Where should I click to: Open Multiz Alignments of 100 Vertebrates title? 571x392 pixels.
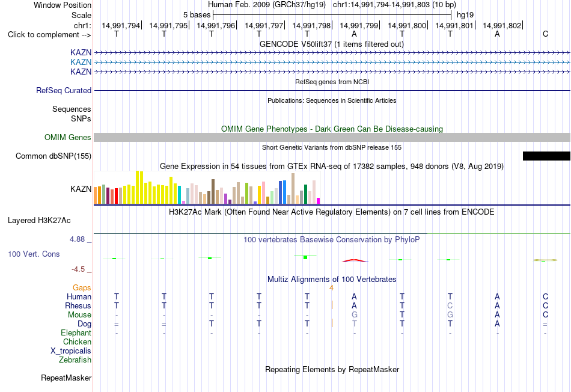click(x=332, y=280)
